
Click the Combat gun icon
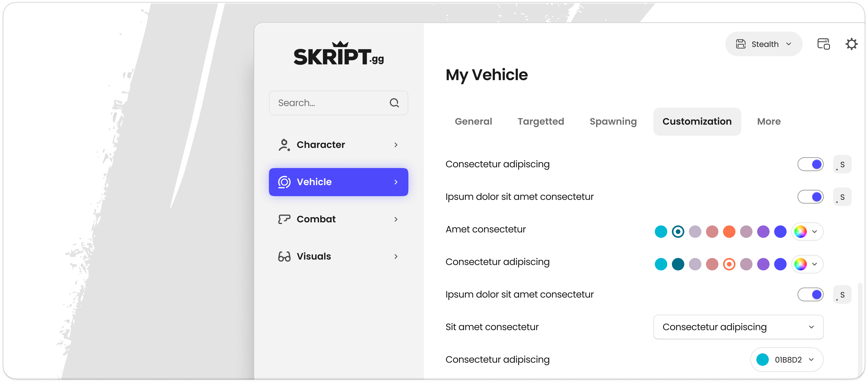click(284, 219)
